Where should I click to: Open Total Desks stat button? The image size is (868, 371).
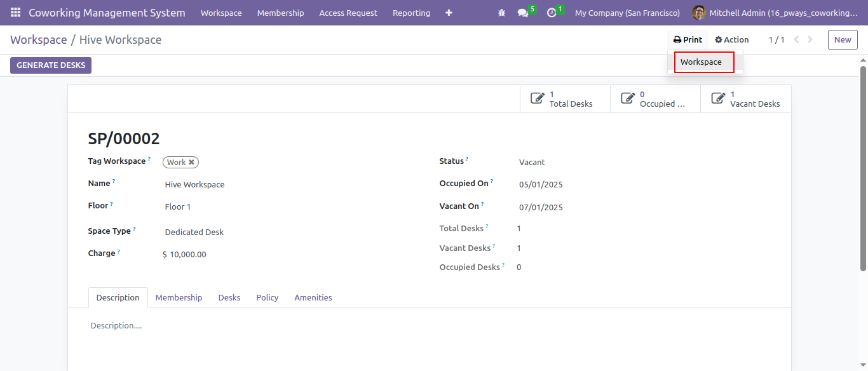pyautogui.click(x=565, y=99)
